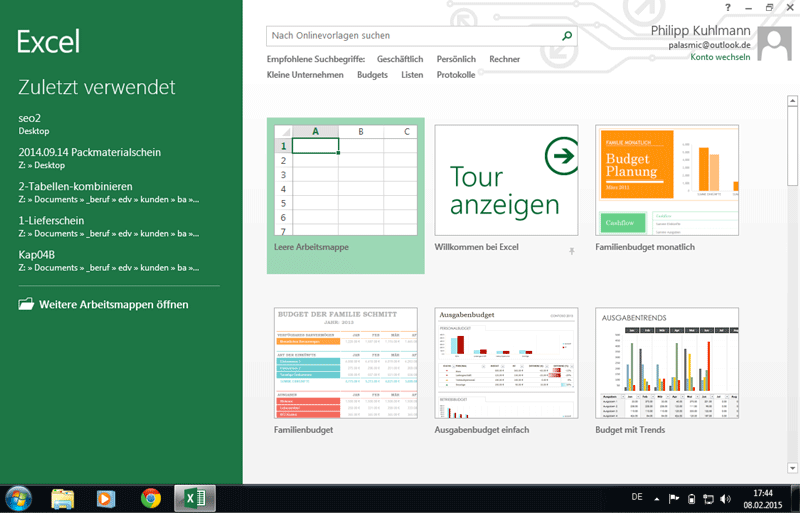This screenshot has width=800, height=513.
Task: Select the Familienbudget monatlich template
Action: pos(667,180)
